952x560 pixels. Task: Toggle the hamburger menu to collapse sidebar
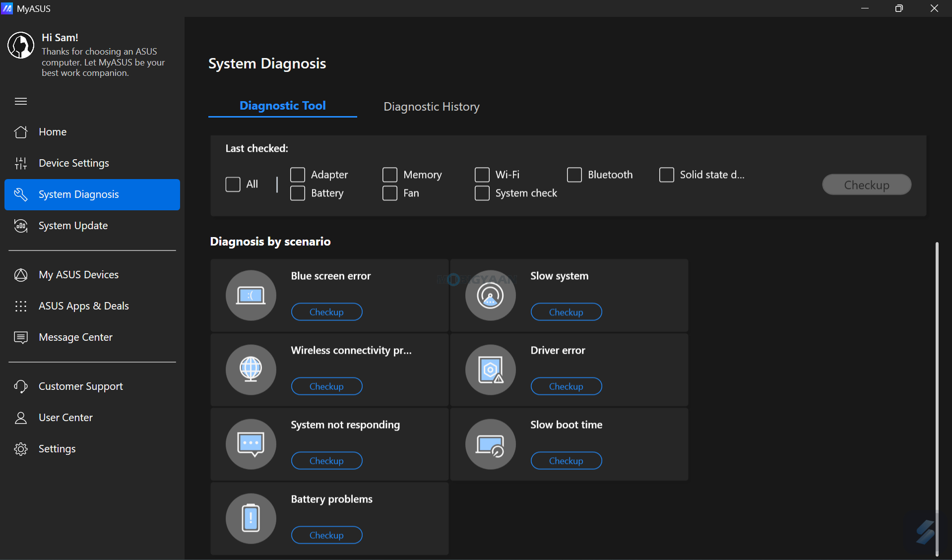point(21,101)
